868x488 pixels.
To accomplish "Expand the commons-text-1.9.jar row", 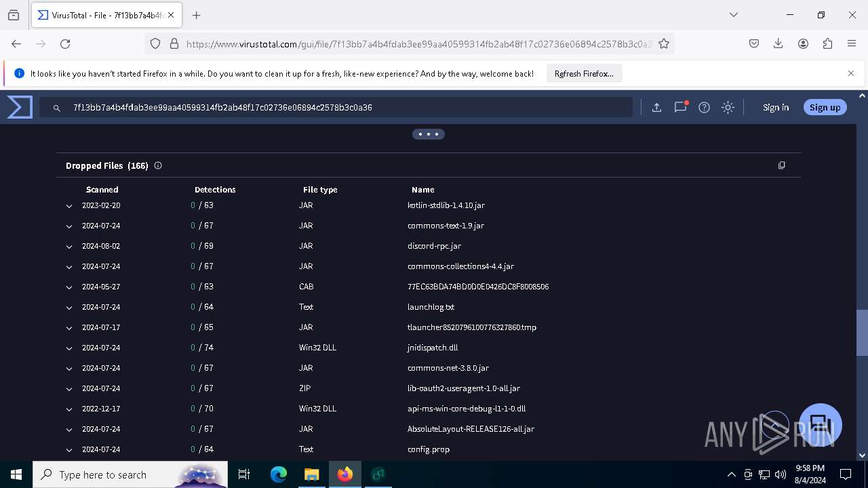I will click(x=69, y=226).
